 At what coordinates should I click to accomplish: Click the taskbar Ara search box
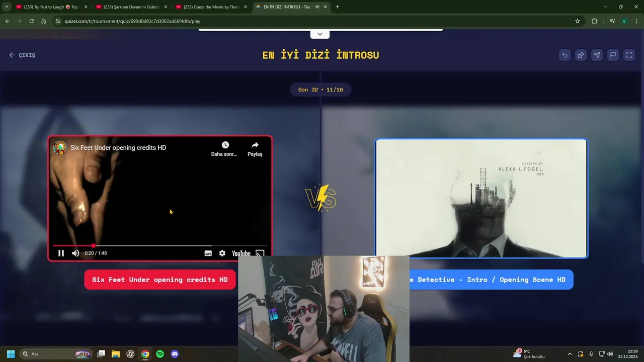click(x=56, y=354)
